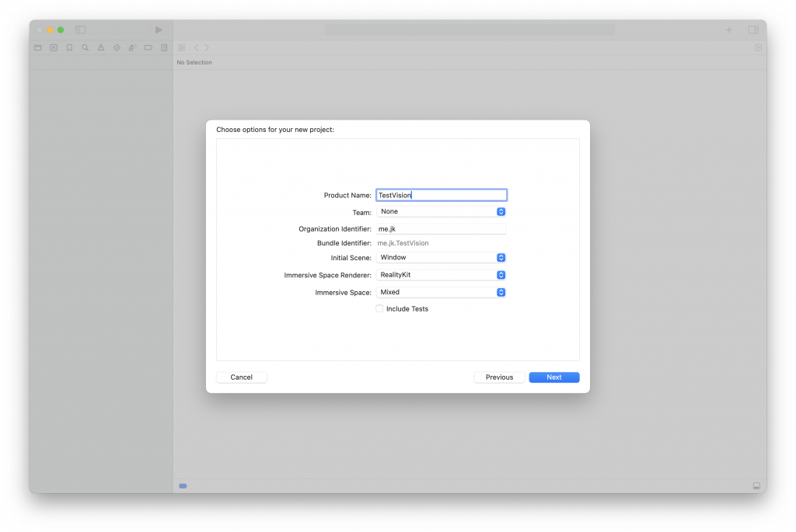Open the Project navigator folder icon
This screenshot has height=532, width=796.
click(38, 47)
